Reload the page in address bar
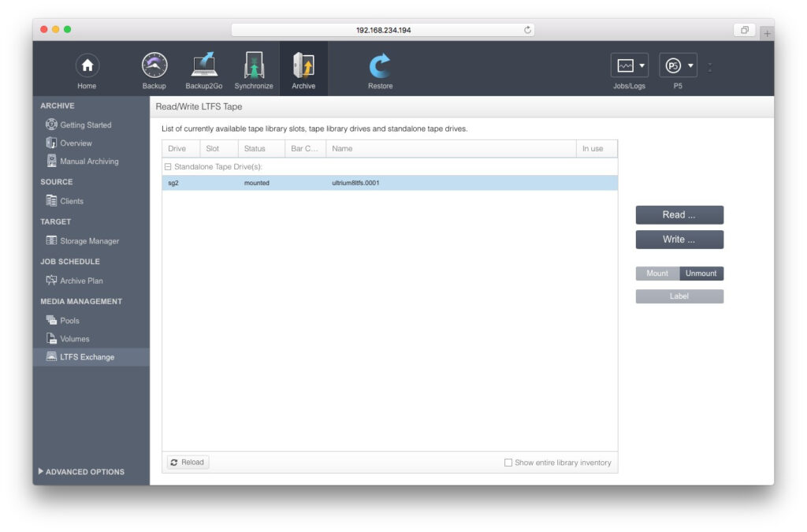 point(527,30)
